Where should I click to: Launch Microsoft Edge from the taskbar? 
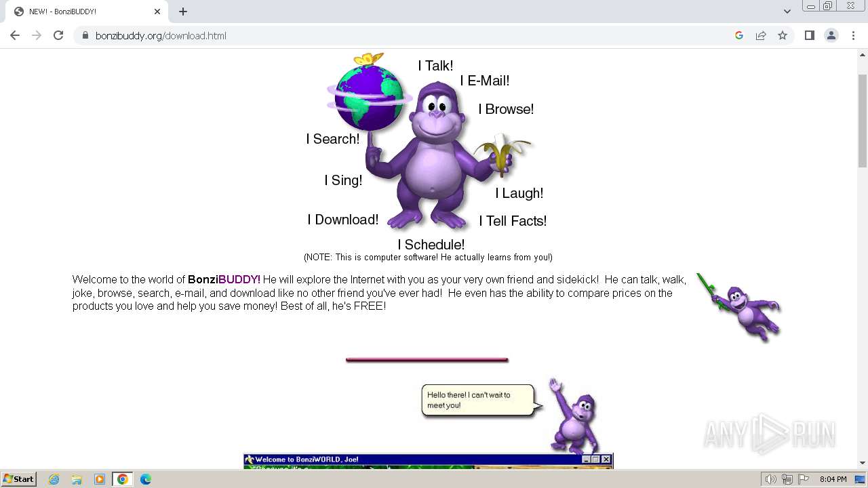click(x=145, y=479)
